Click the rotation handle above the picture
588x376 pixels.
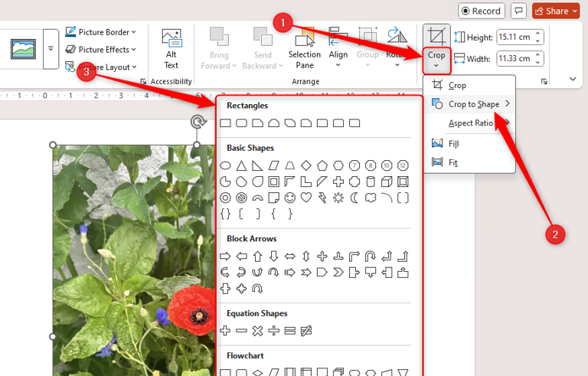[x=198, y=122]
